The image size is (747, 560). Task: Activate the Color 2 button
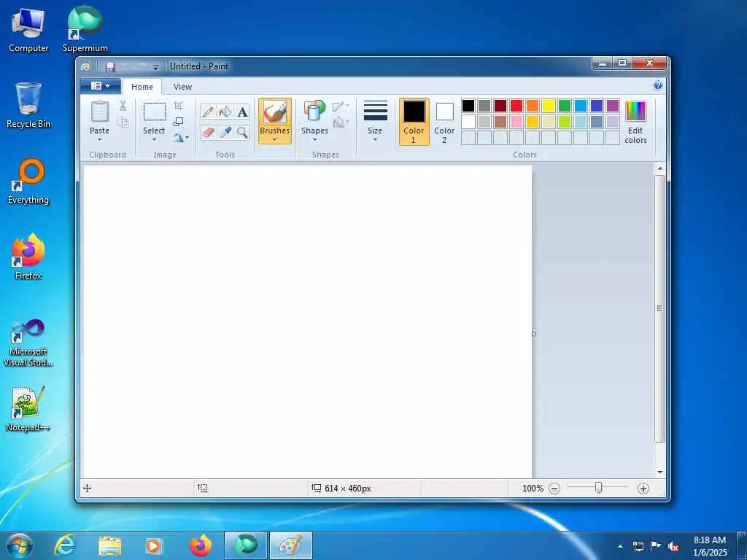444,122
